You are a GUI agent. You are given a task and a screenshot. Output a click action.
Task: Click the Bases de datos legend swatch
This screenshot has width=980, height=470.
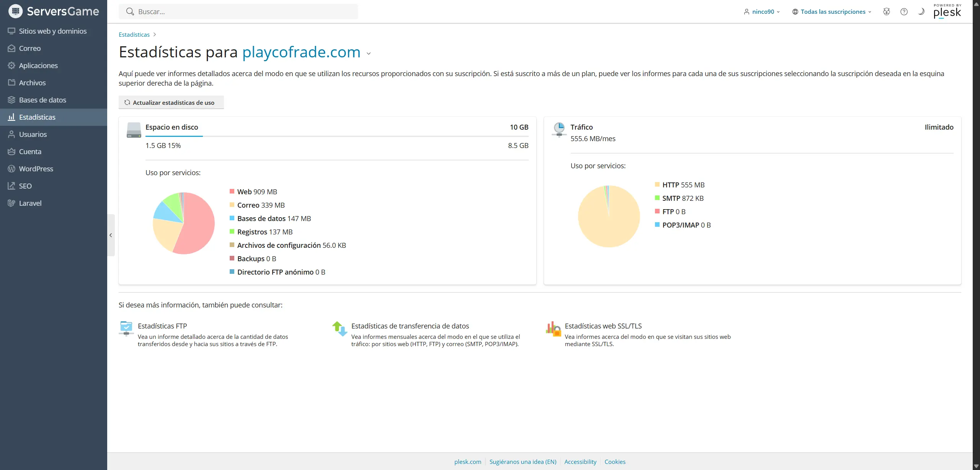(x=232, y=218)
